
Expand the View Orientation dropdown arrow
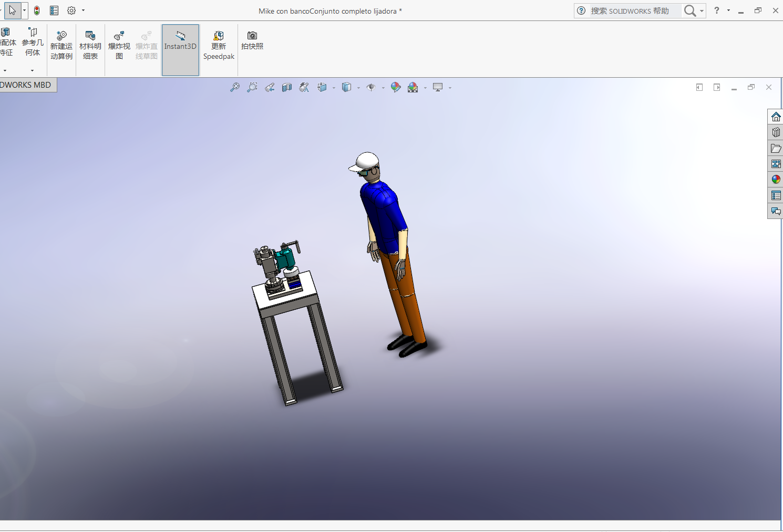coord(334,88)
